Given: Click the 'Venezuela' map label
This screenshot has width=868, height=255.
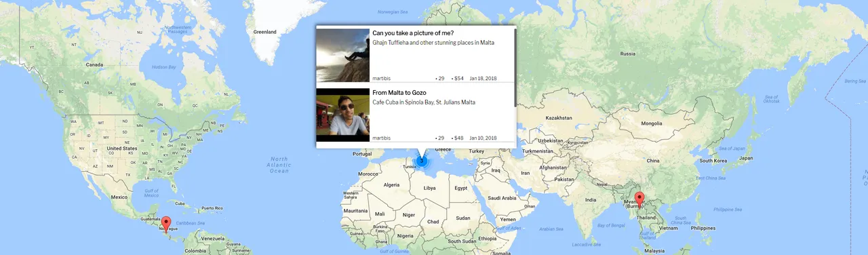Looking at the screenshot, I should pos(212,238).
